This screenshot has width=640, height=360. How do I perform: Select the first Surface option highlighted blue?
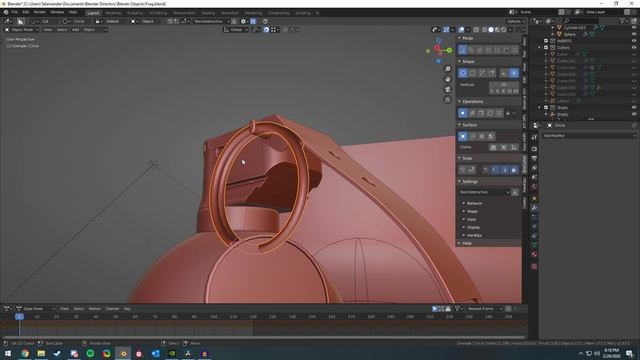(463, 136)
